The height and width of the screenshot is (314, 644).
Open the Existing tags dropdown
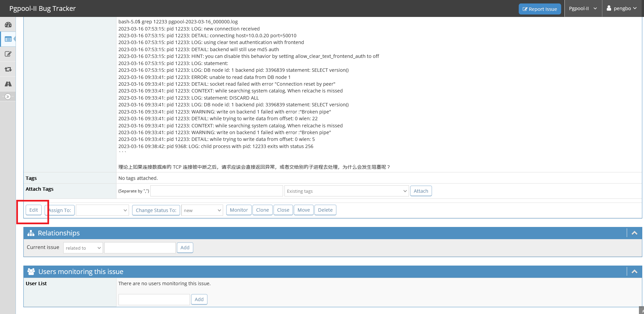(346, 191)
